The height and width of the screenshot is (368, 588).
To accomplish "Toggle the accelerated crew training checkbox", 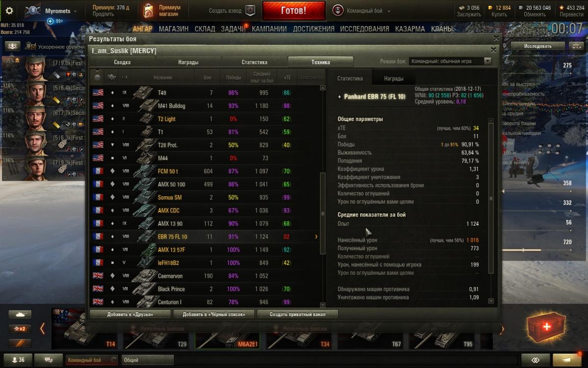I will coord(31,46).
